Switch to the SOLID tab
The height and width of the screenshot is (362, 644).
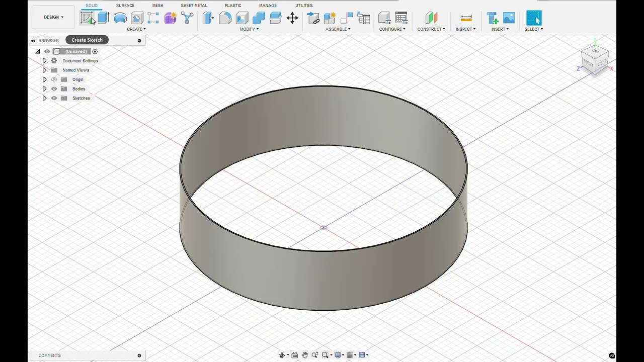(92, 6)
